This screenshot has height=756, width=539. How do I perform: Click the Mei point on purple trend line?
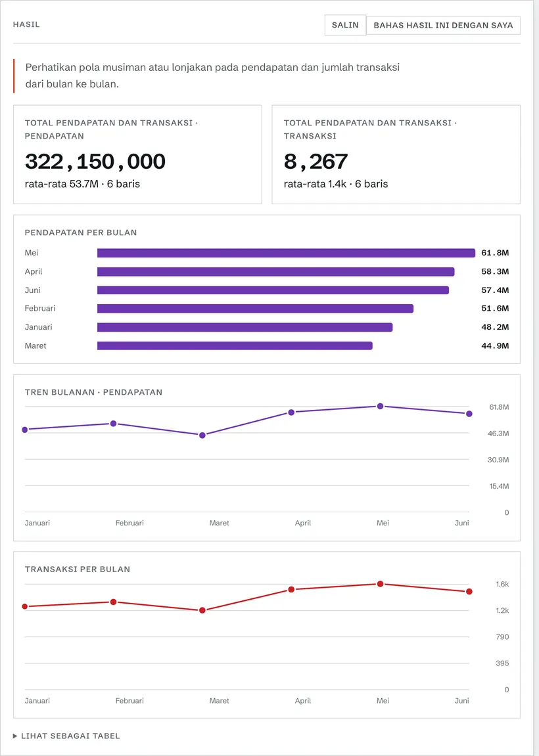click(x=380, y=407)
